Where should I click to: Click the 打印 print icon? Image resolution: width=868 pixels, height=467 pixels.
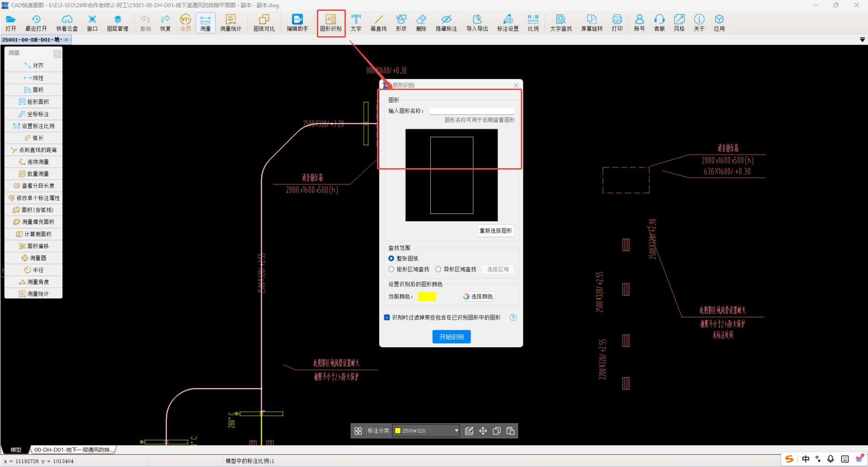617,23
